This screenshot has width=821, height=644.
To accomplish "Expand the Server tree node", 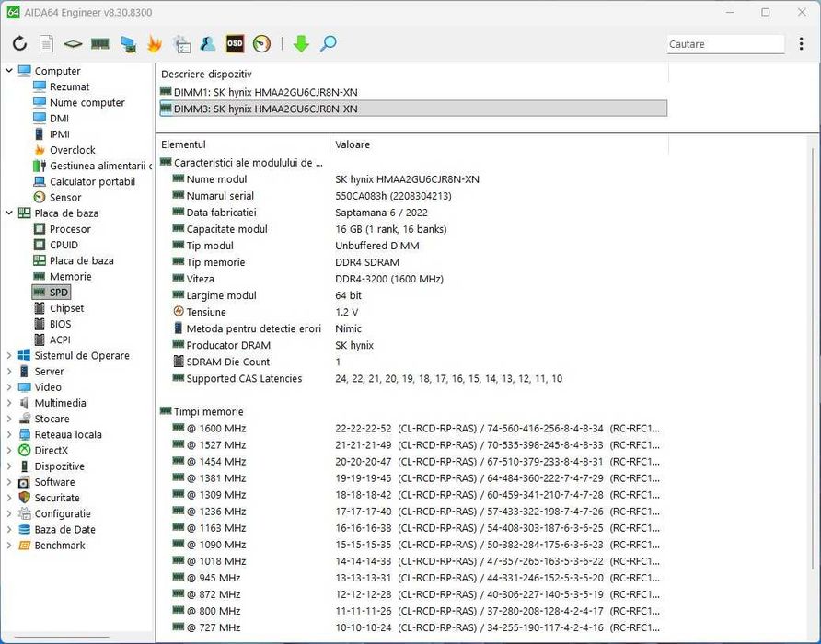I will tap(9, 371).
